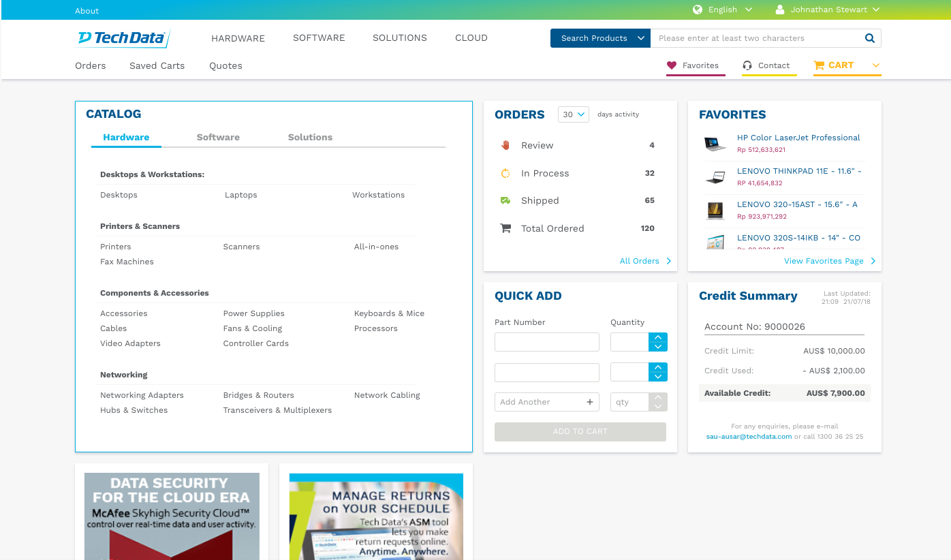Click the plus icon in Add Another

point(590,402)
